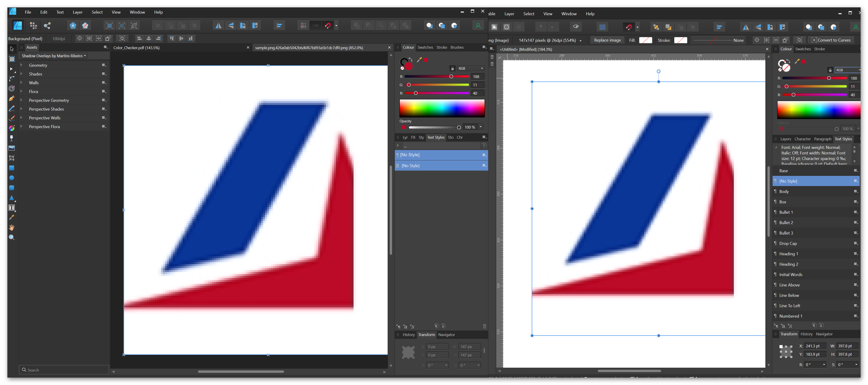Select the Ellipse tool

12,178
